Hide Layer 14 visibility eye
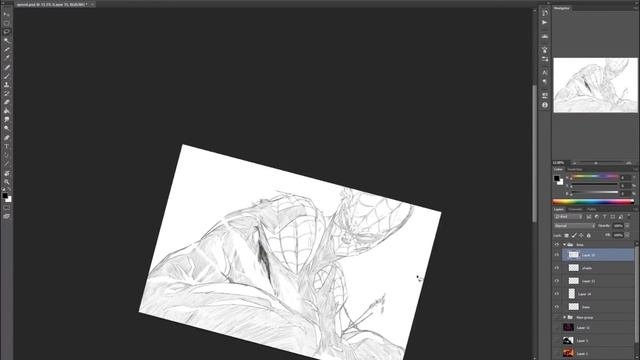 (557, 294)
